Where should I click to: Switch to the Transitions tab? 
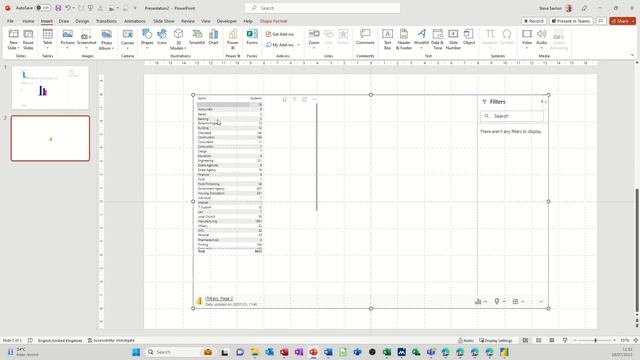click(x=106, y=21)
